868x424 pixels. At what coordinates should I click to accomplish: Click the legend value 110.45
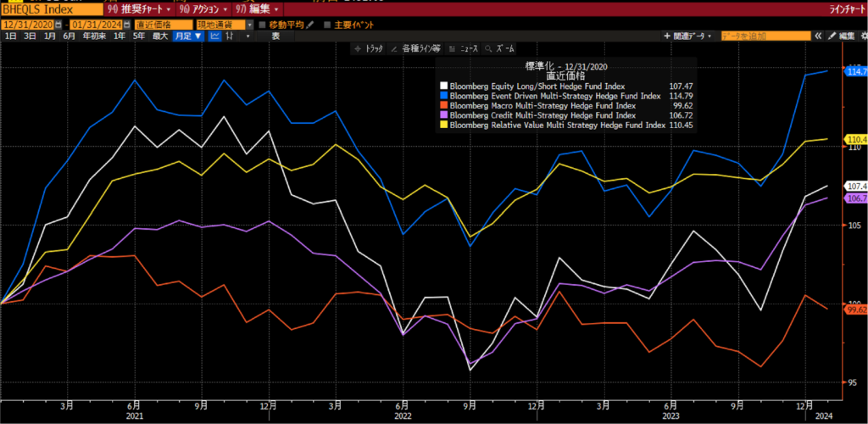pos(682,126)
